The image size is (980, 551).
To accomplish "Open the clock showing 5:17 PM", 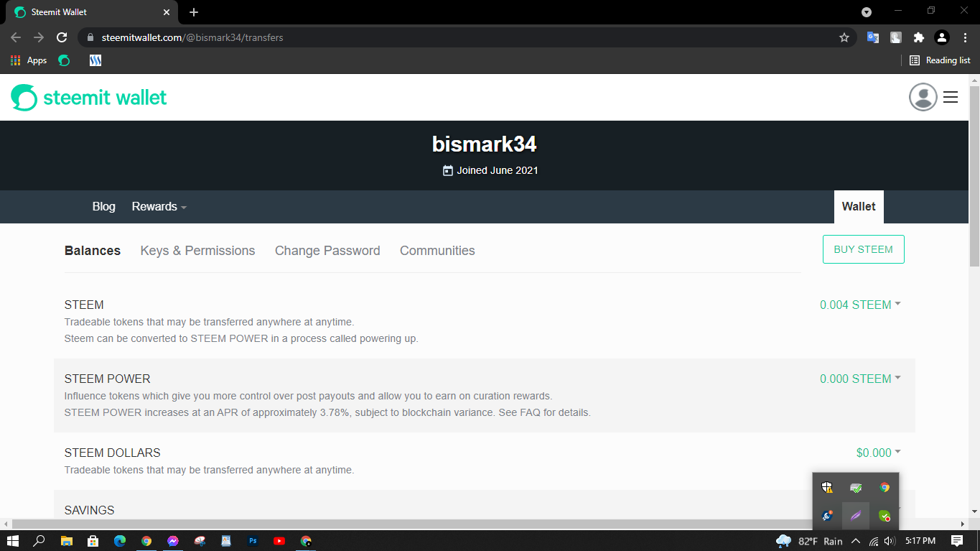I will (920, 541).
